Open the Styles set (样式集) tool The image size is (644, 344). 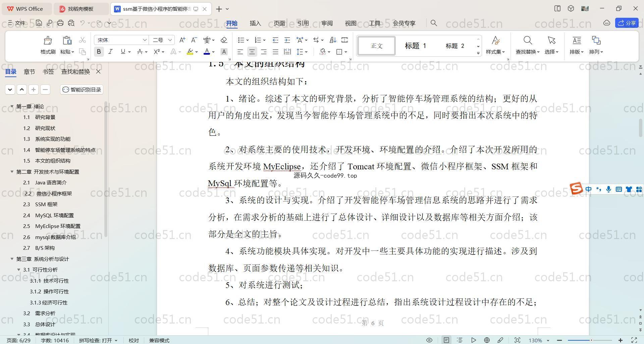point(495,45)
